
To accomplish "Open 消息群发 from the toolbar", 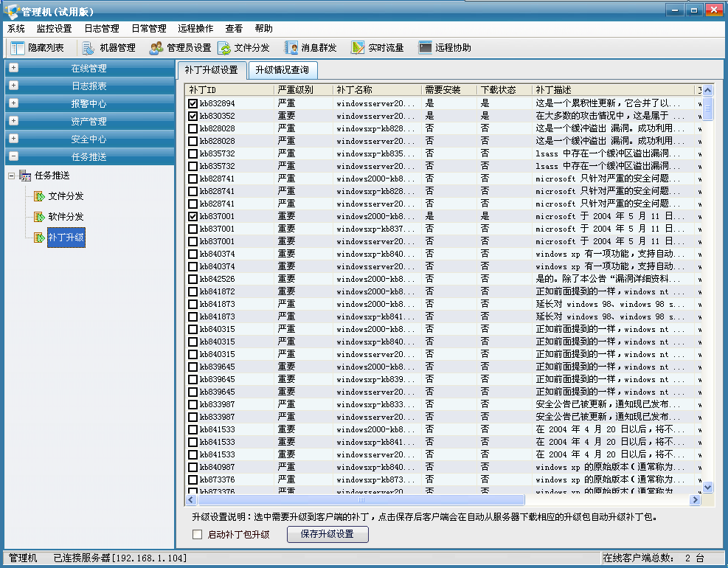I will [x=291, y=48].
